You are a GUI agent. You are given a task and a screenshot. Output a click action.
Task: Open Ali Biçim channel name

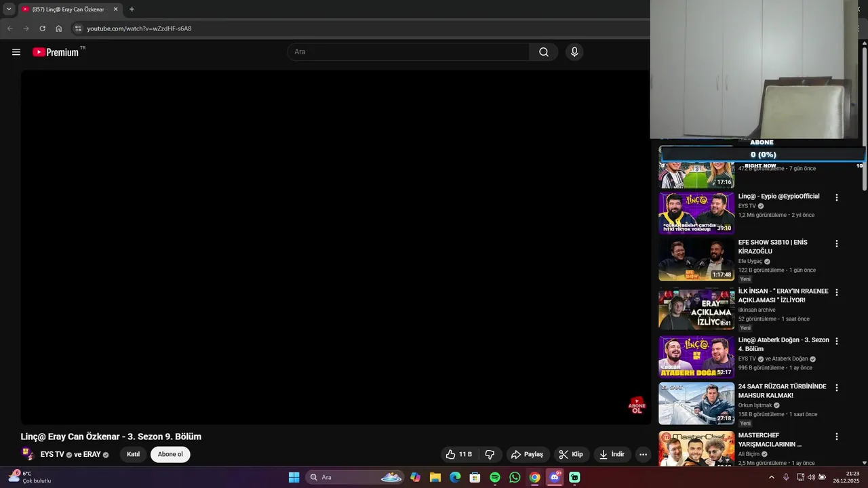pos(749,454)
